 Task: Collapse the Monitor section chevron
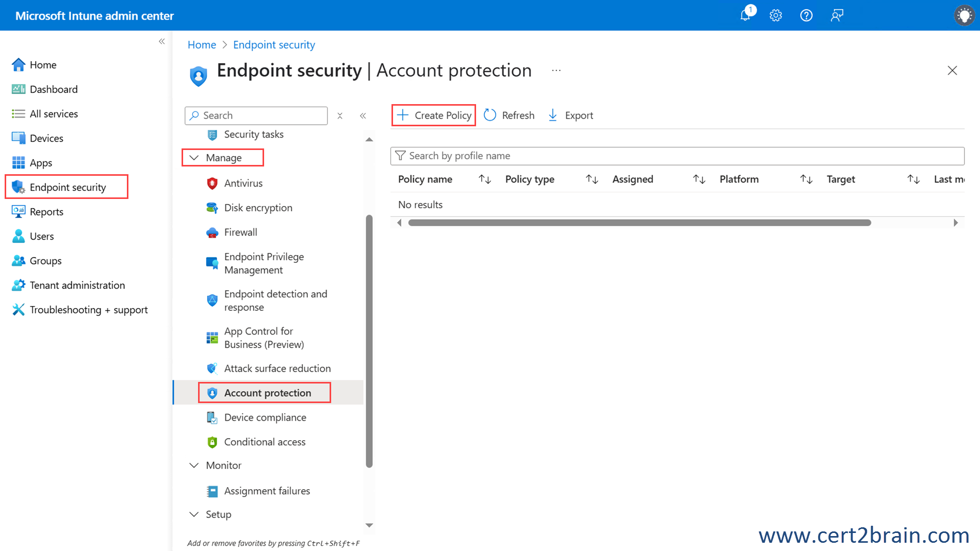click(194, 465)
